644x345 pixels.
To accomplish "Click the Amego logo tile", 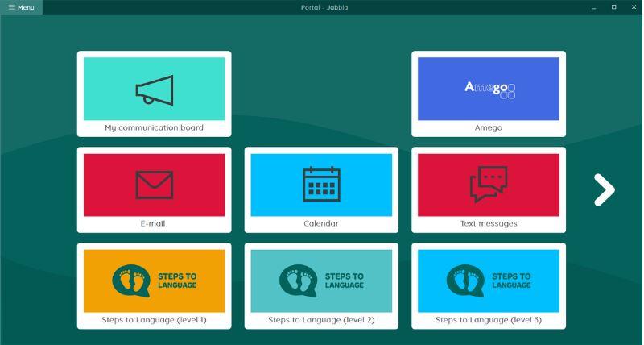I will click(489, 89).
